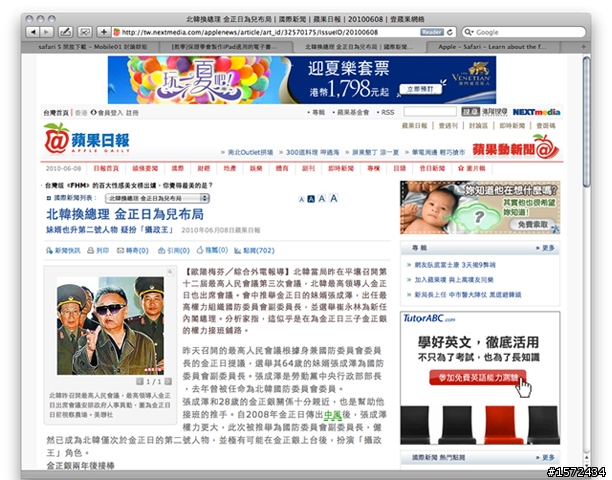Viewport: 612px width, 480px height.
Task: Select 圖片輯 in navigation bar
Action: coord(471,169)
